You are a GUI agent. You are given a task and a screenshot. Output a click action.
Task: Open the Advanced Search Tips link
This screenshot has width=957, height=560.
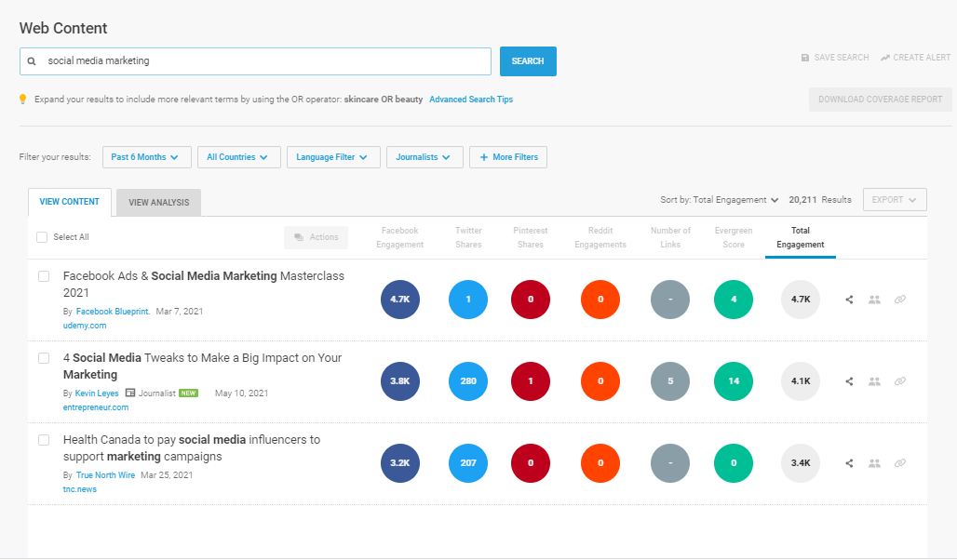pos(471,100)
